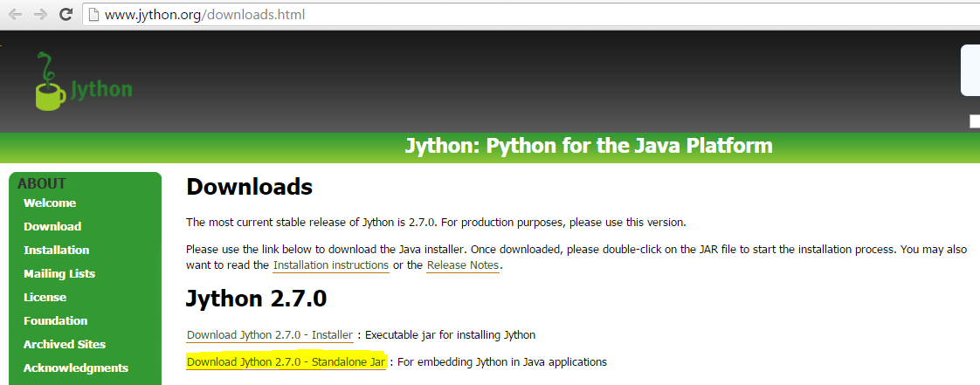Click Download Jython 2.7.0 - Installer link
980x385 pixels.
coord(270,335)
